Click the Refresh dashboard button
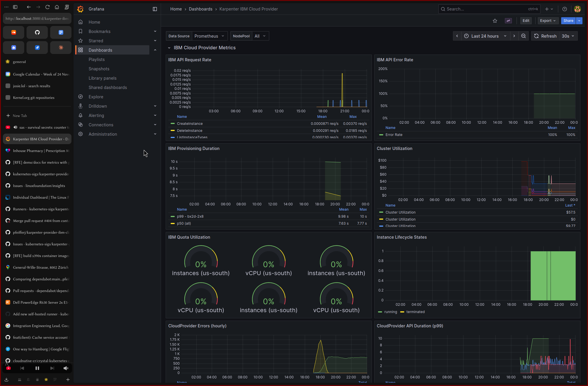588x386 pixels. pos(545,36)
